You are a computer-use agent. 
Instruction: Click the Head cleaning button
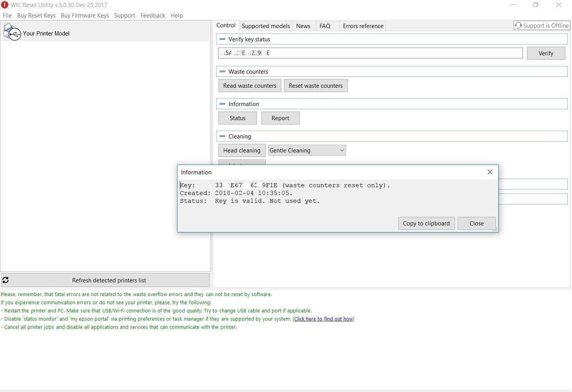click(x=242, y=150)
